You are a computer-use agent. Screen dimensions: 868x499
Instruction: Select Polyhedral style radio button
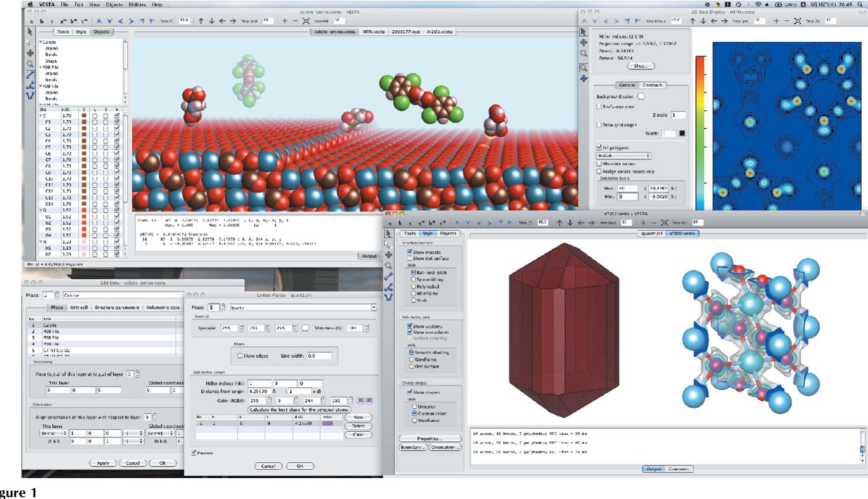(414, 286)
